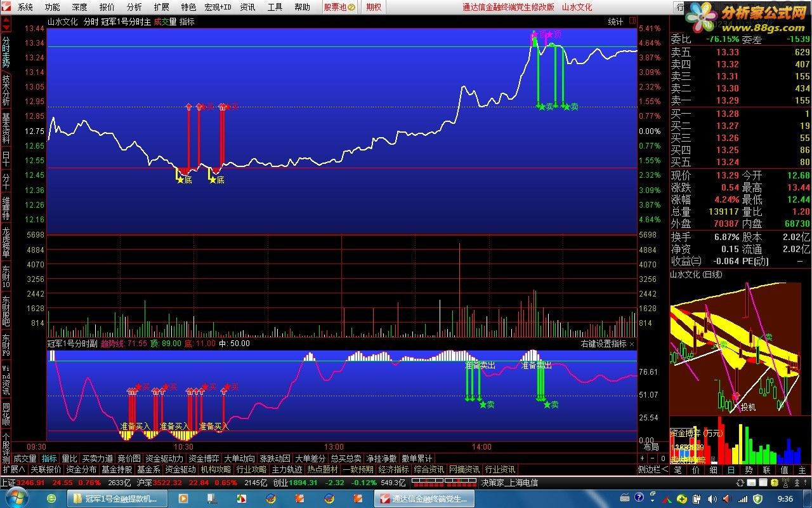Open the 特色 menu

pyautogui.click(x=188, y=7)
